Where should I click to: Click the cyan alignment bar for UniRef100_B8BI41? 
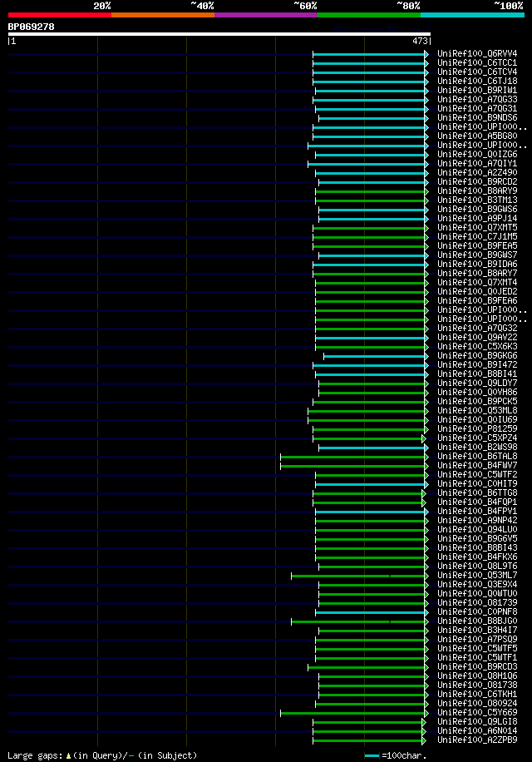pyautogui.click(x=371, y=374)
